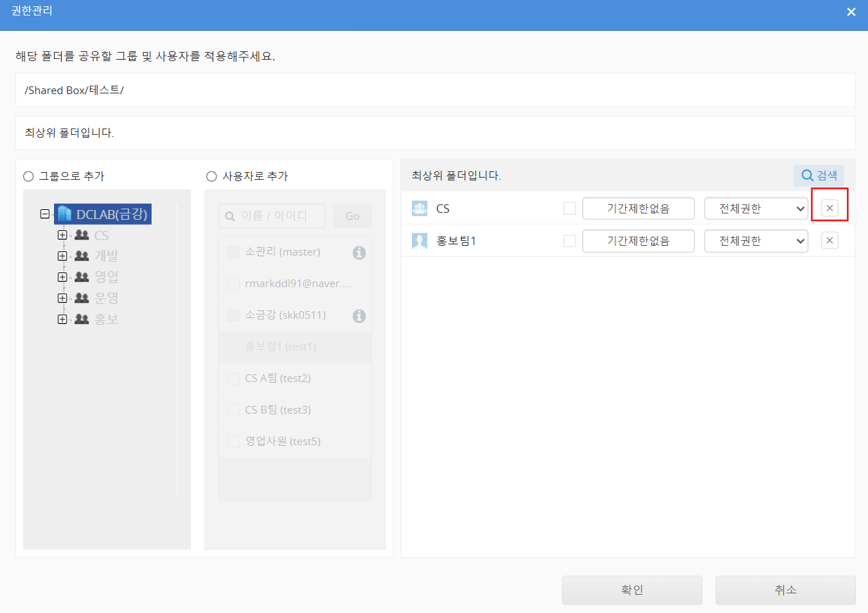Screen dimensions: 868x613
Task: Click the 이름 / 아이디 search field
Action: click(272, 216)
